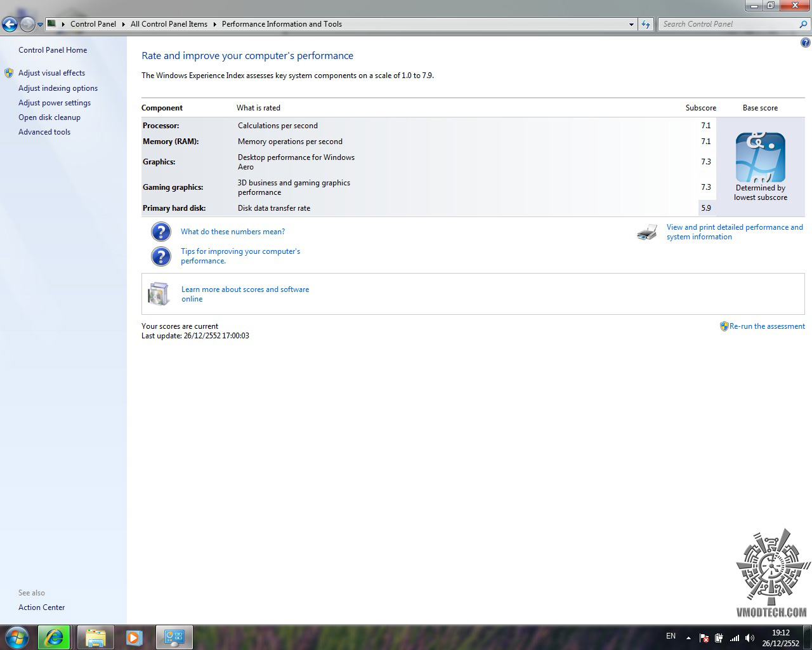Viewport: 812px width, 650px height.
Task: Open Adjust indexing options
Action: tap(58, 88)
